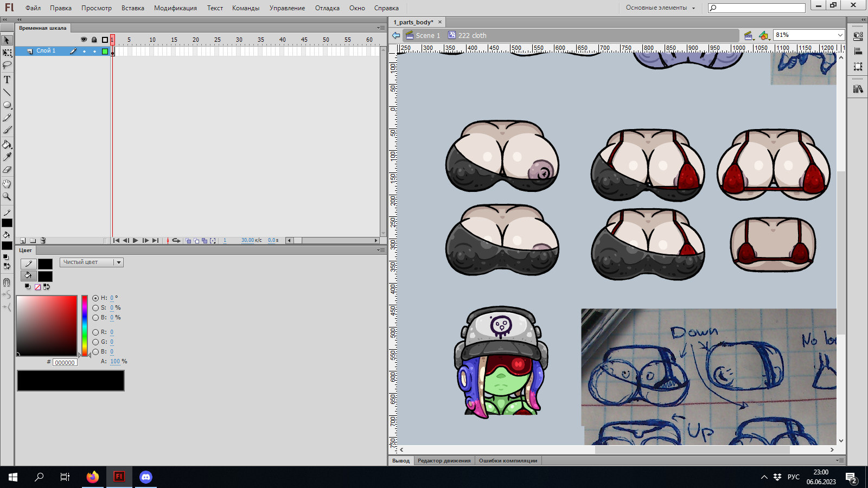868x488 pixels.
Task: Select the Lasso tool
Action: tap(7, 65)
